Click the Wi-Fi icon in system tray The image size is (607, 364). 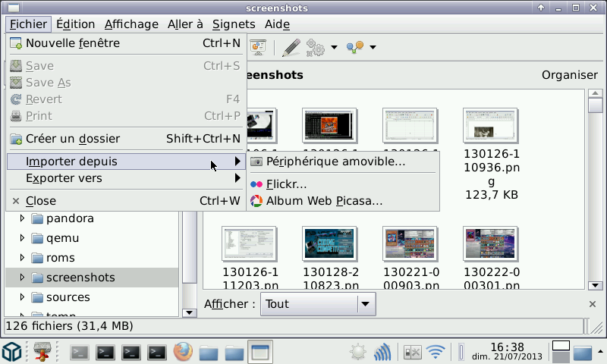click(435, 352)
